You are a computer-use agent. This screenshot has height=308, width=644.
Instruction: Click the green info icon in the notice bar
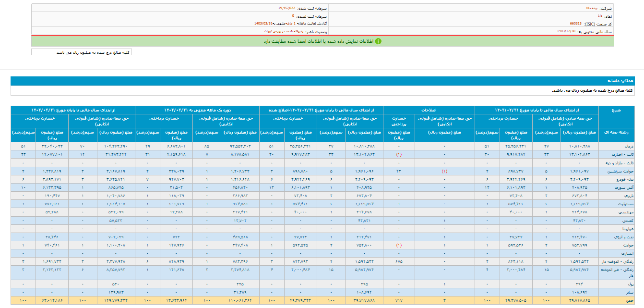coord(378,41)
